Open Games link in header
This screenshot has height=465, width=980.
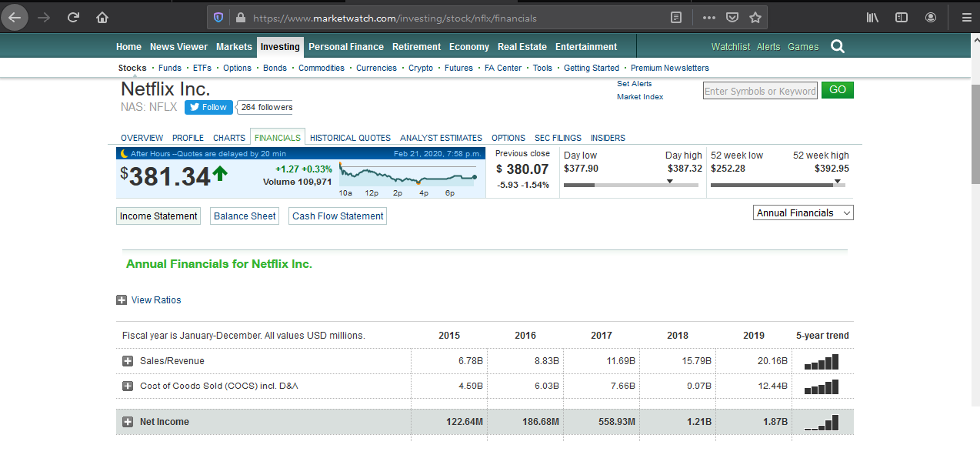click(803, 47)
